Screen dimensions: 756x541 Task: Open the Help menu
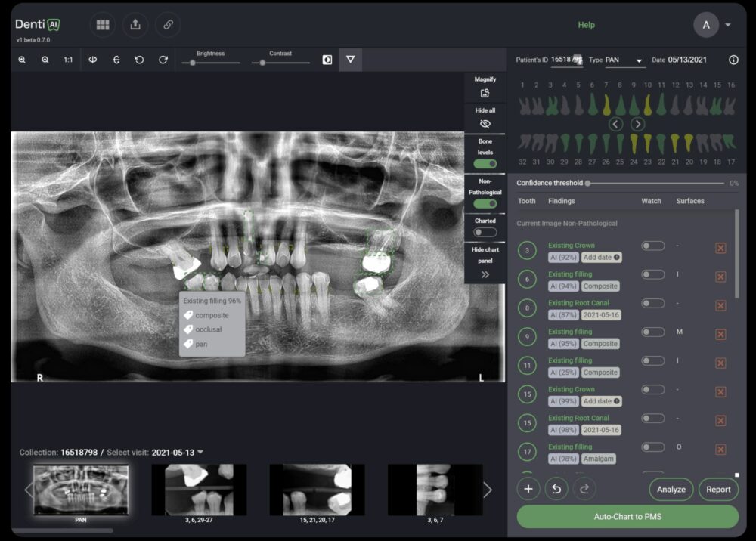tap(586, 24)
